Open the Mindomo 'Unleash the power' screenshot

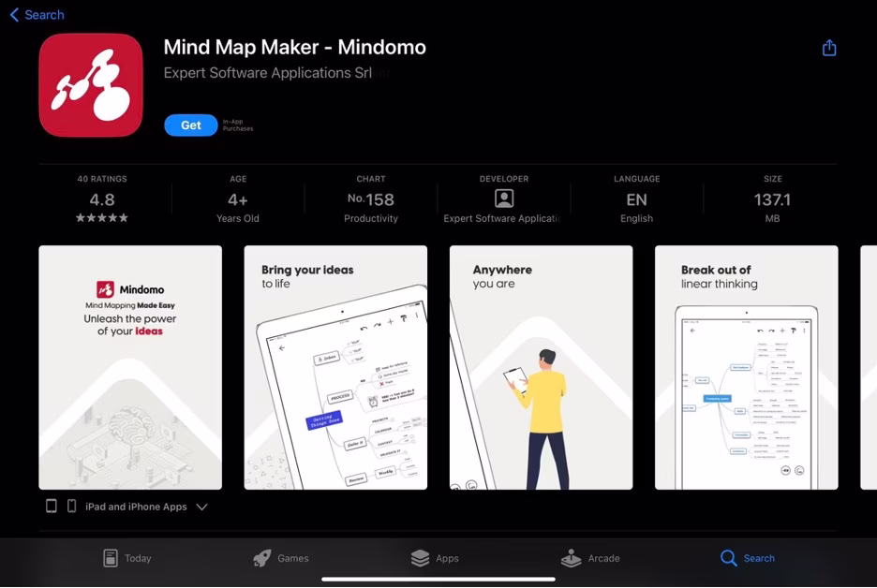point(130,367)
